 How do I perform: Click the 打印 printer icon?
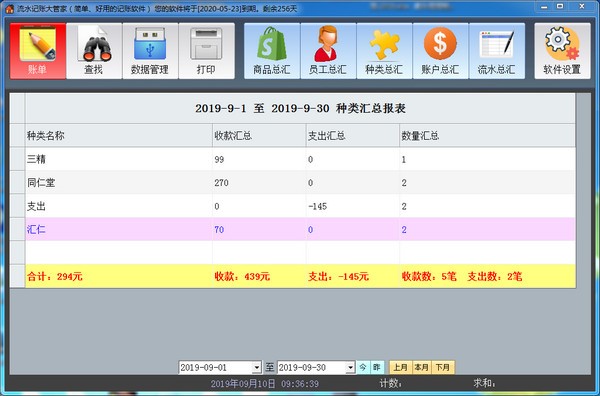[x=207, y=51]
